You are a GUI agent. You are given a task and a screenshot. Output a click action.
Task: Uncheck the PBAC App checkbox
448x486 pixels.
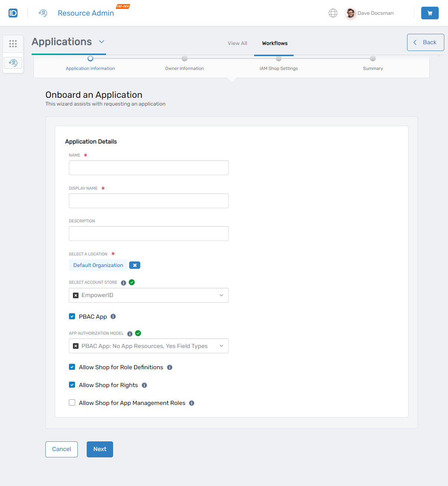[x=72, y=316]
